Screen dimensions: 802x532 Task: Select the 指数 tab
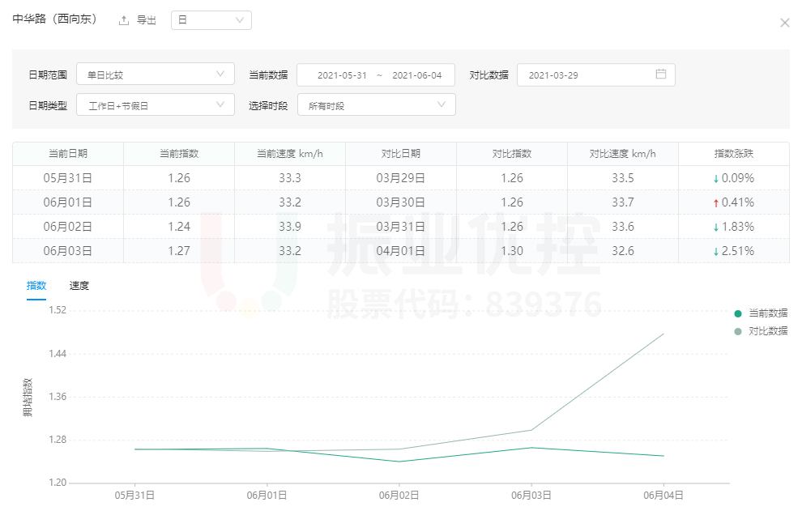36,285
